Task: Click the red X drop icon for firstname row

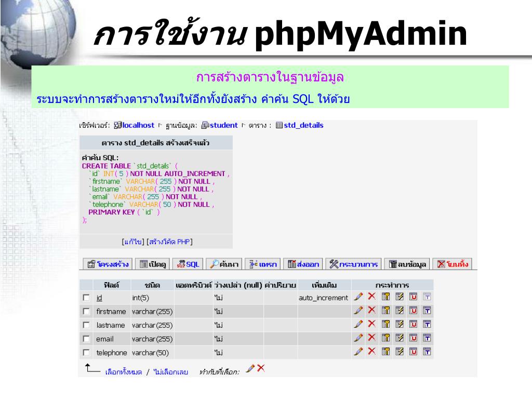Action: [372, 310]
